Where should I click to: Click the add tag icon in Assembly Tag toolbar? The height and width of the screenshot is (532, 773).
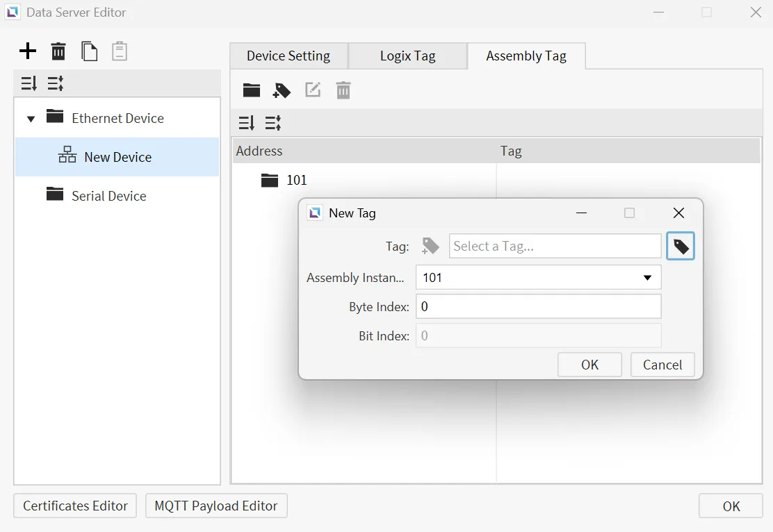[x=282, y=90]
